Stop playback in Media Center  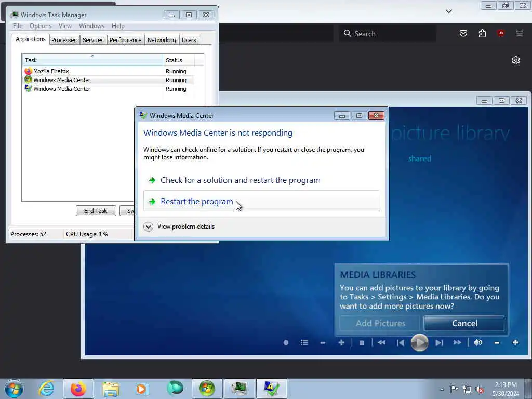(x=362, y=343)
